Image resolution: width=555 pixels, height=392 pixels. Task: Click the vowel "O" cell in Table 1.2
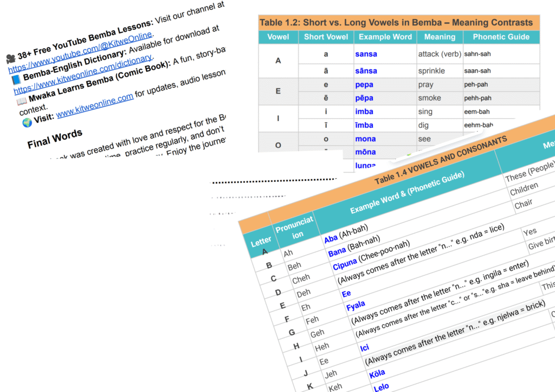point(278,145)
